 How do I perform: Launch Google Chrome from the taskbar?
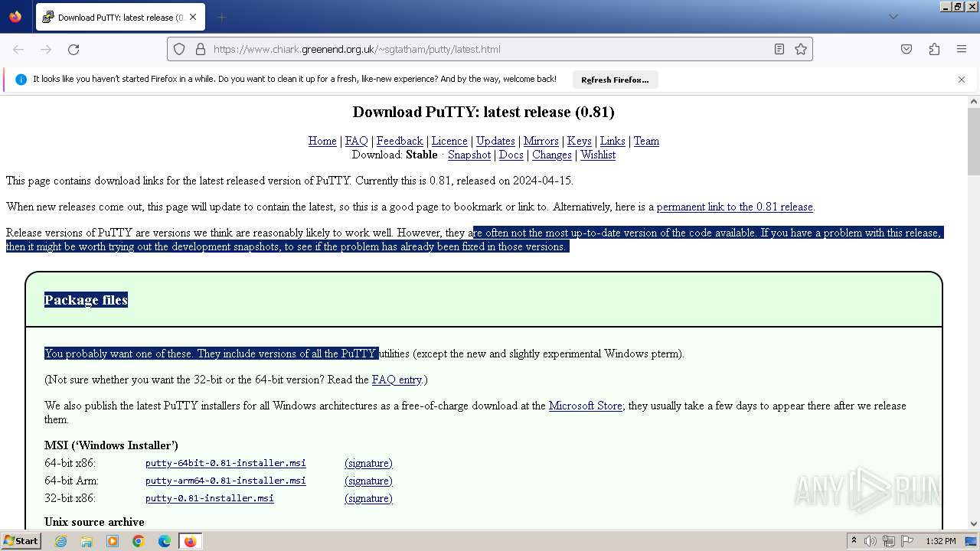tap(139, 541)
